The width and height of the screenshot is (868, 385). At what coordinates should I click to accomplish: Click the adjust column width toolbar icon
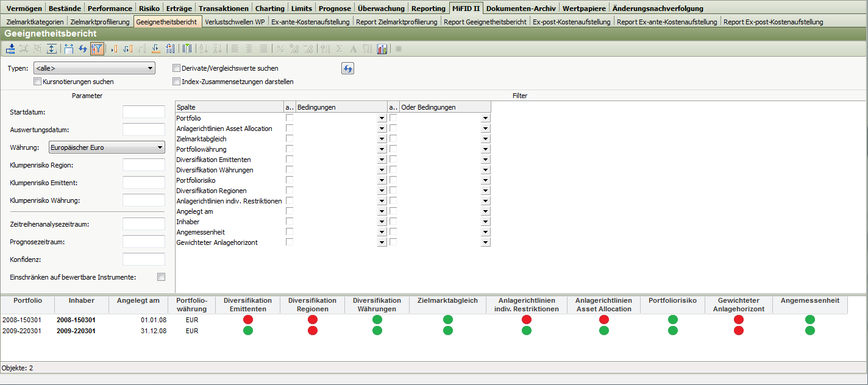coord(68,49)
